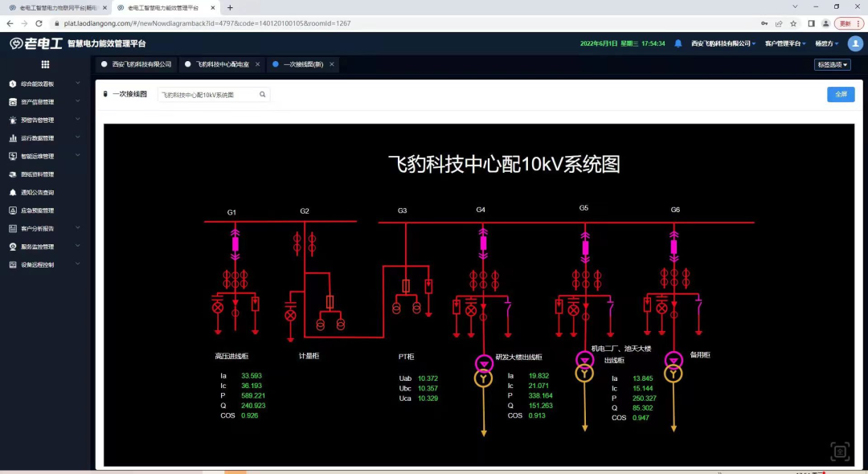This screenshot has height=474, width=868.
Task: Click the Ia value 33.593
Action: [252, 376]
